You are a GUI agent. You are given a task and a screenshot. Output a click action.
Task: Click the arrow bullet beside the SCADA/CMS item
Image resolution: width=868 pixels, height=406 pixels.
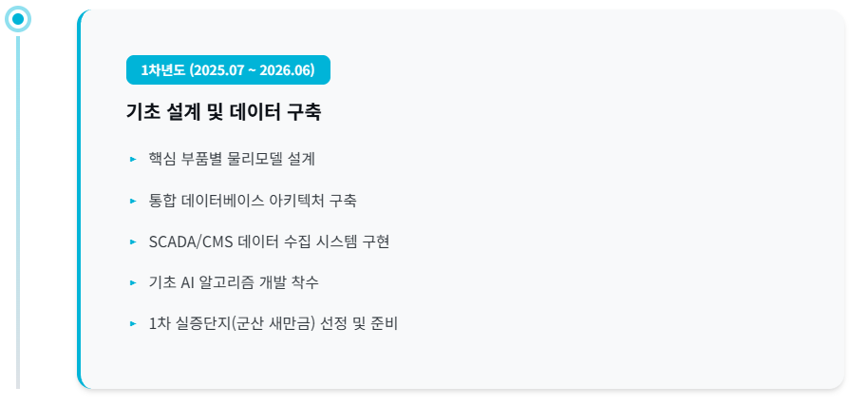click(133, 242)
